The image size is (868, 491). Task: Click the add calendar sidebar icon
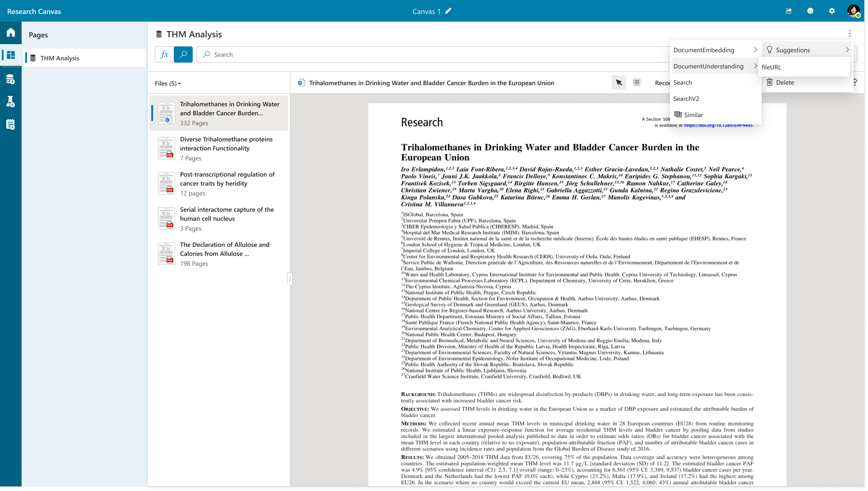[11, 125]
